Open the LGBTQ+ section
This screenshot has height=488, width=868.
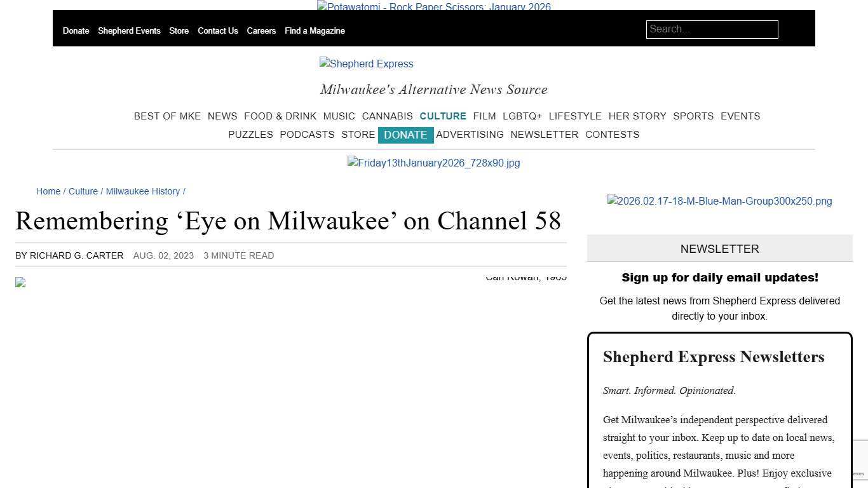(x=522, y=116)
